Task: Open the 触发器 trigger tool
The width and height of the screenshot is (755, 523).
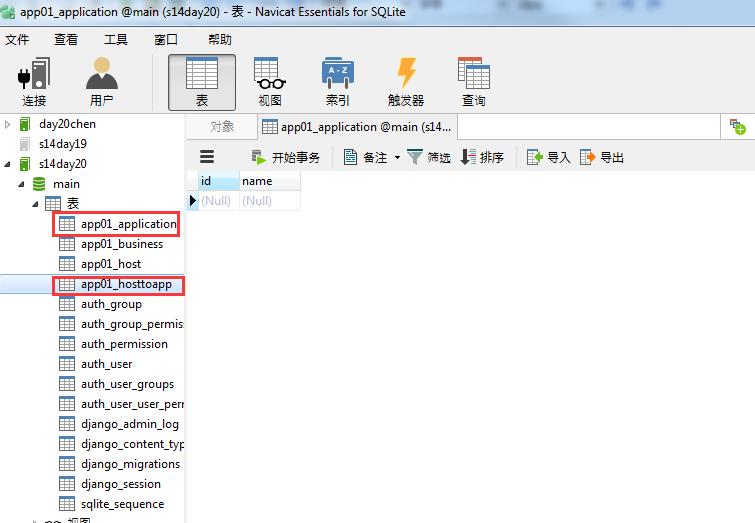Action: click(406, 82)
